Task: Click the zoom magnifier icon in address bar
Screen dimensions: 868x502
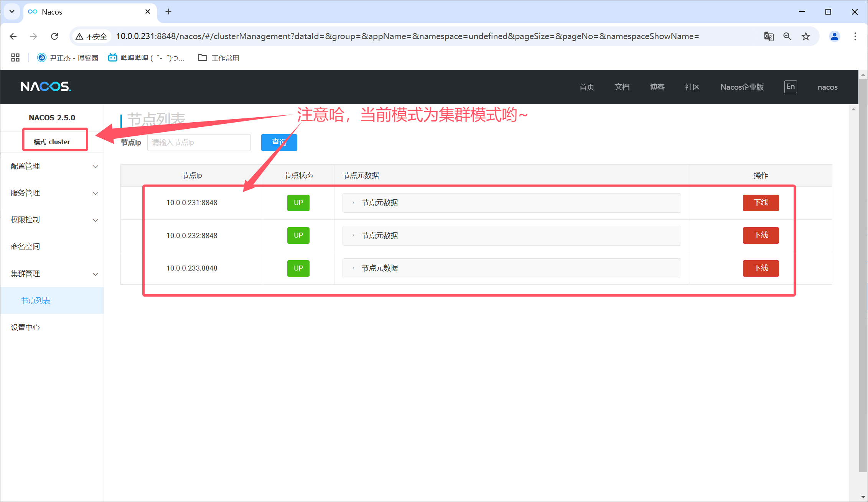Action: point(787,36)
